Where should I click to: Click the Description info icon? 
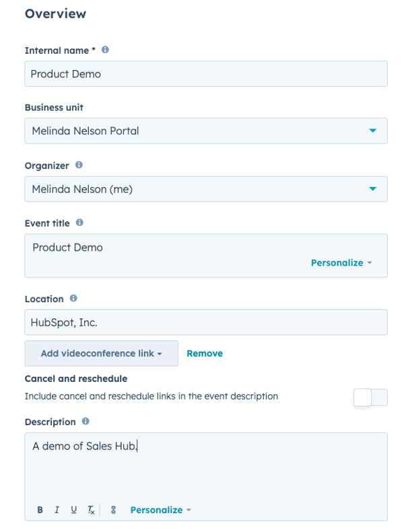tap(86, 422)
